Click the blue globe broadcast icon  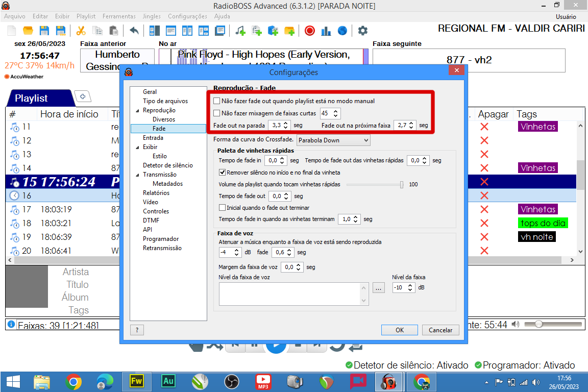342,31
